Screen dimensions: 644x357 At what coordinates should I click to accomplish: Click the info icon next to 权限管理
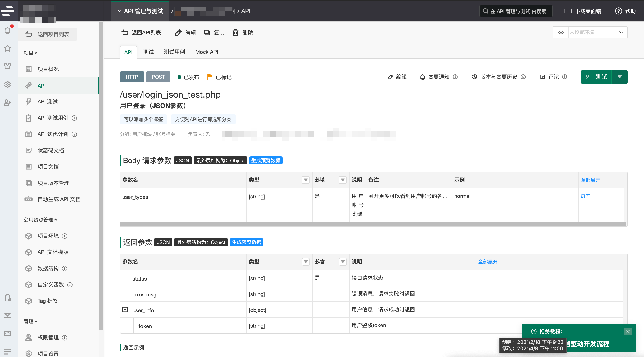pos(64,338)
